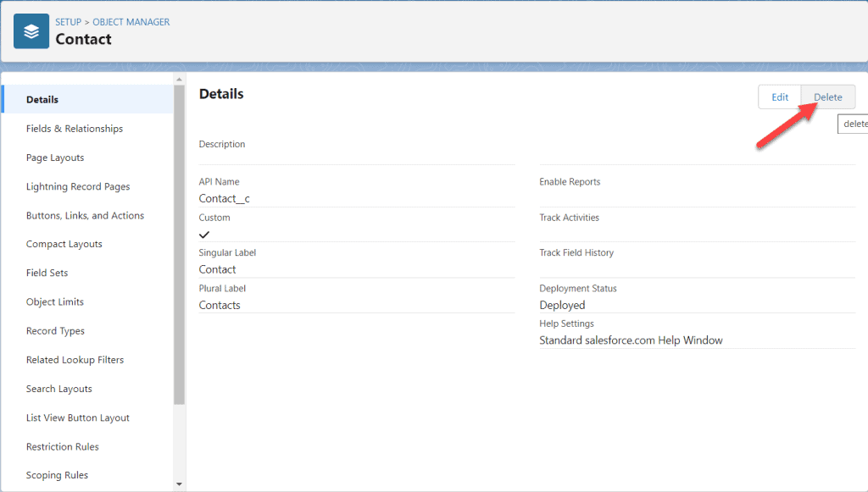Select Page Layouts
The height and width of the screenshot is (492, 868).
coord(54,158)
